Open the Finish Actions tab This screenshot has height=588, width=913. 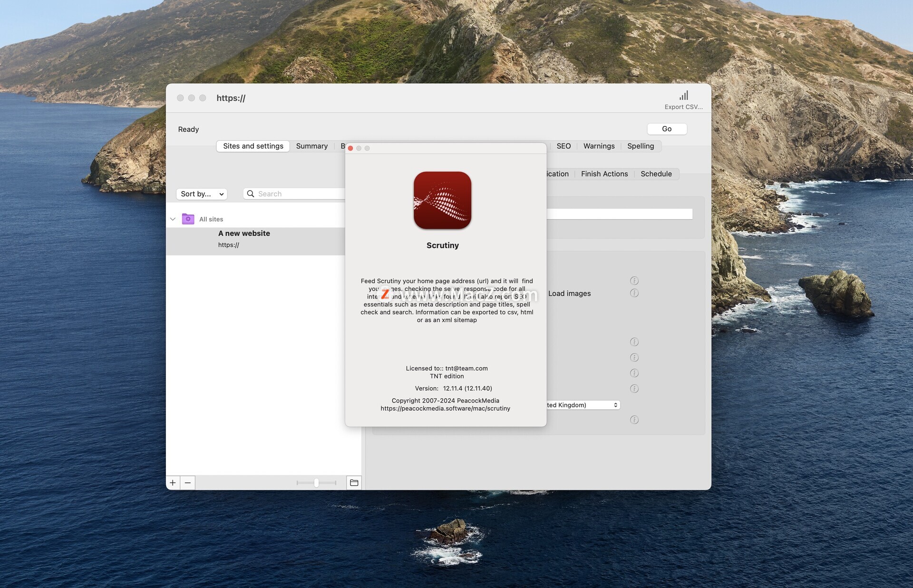tap(604, 174)
